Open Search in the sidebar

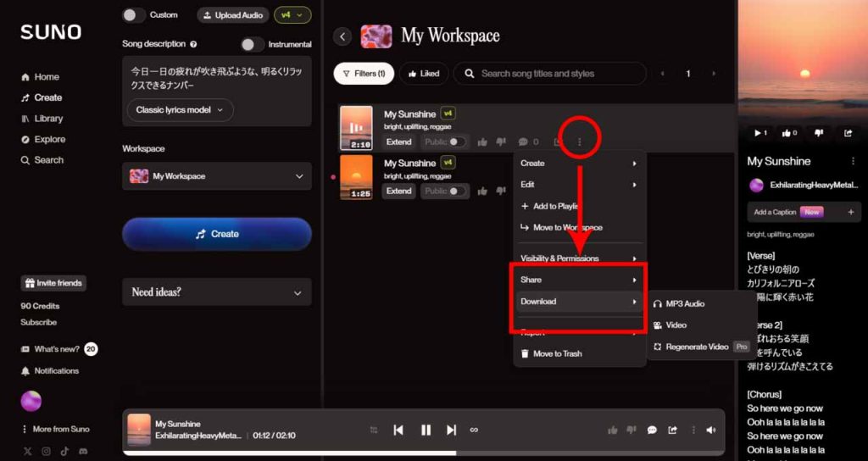pyautogui.click(x=42, y=160)
